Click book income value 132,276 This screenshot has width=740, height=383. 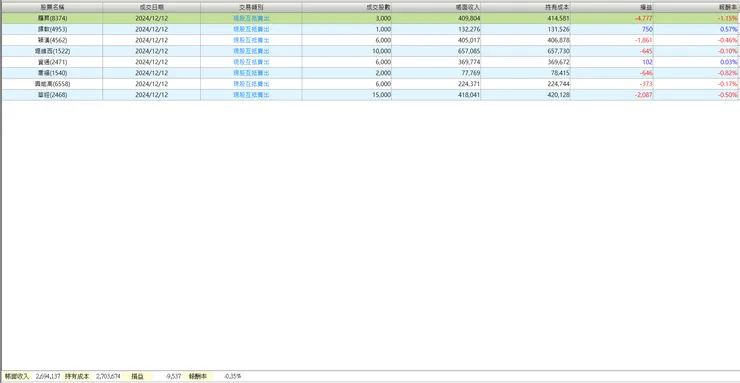pyautogui.click(x=470, y=29)
